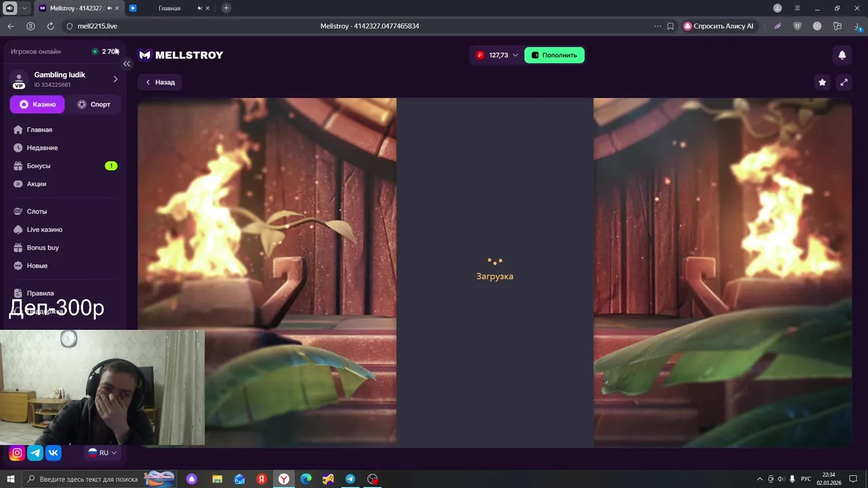The height and width of the screenshot is (488, 868).
Task: Bookmark this page in address bar
Action: [670, 26]
